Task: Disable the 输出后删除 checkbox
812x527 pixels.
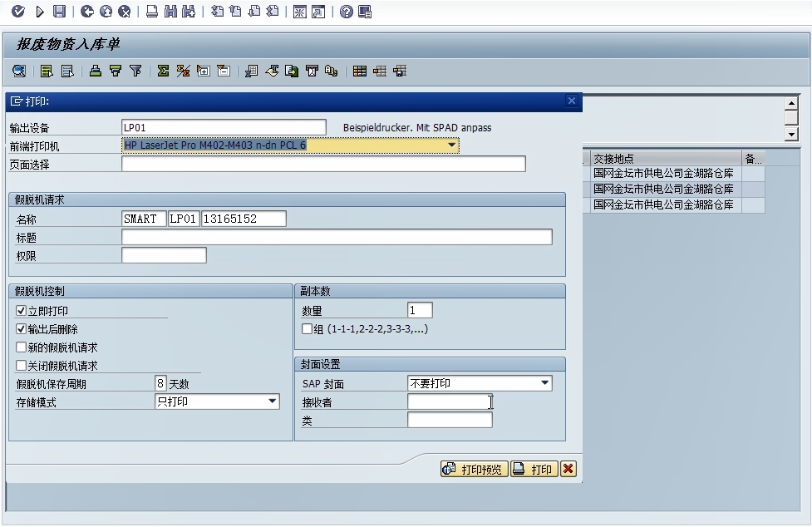Action: (x=22, y=329)
